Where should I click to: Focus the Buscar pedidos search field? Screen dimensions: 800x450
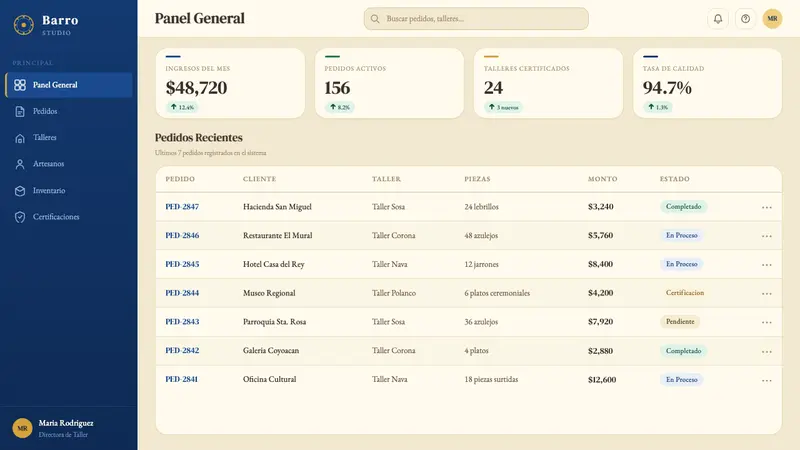(x=476, y=19)
